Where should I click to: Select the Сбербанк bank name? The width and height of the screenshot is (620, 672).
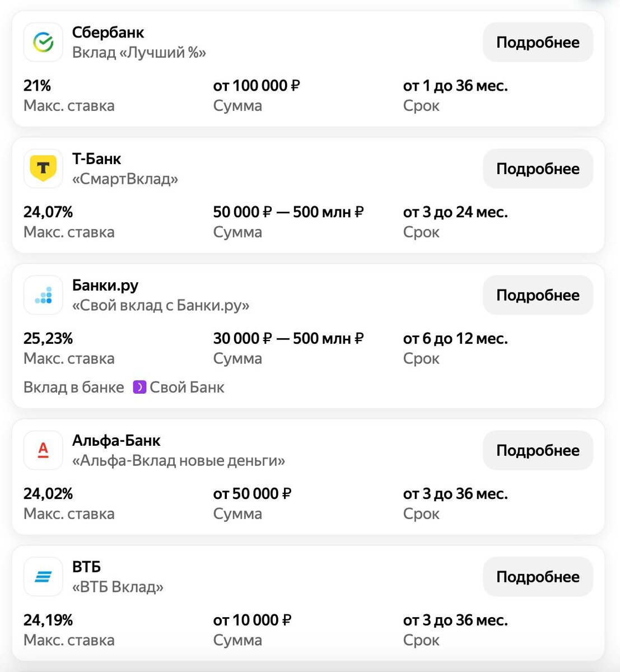tap(108, 32)
